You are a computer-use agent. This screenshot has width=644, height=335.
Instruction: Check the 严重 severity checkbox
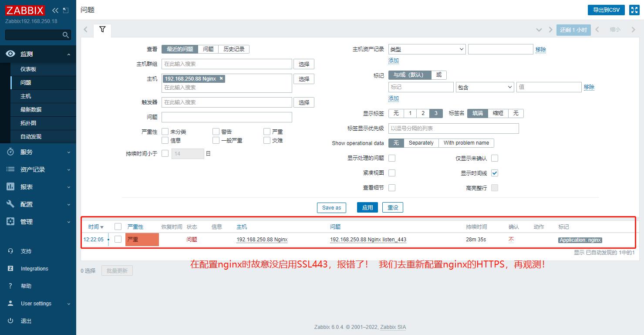tap(267, 132)
